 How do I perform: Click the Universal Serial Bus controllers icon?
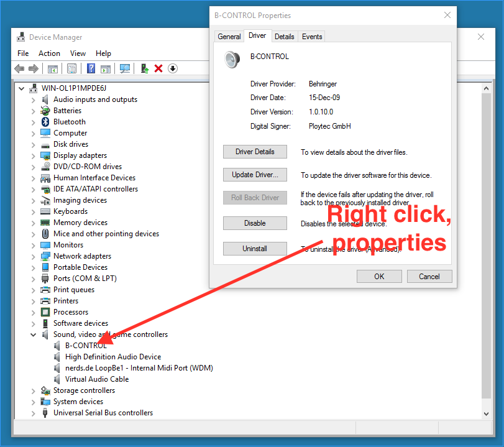45,413
